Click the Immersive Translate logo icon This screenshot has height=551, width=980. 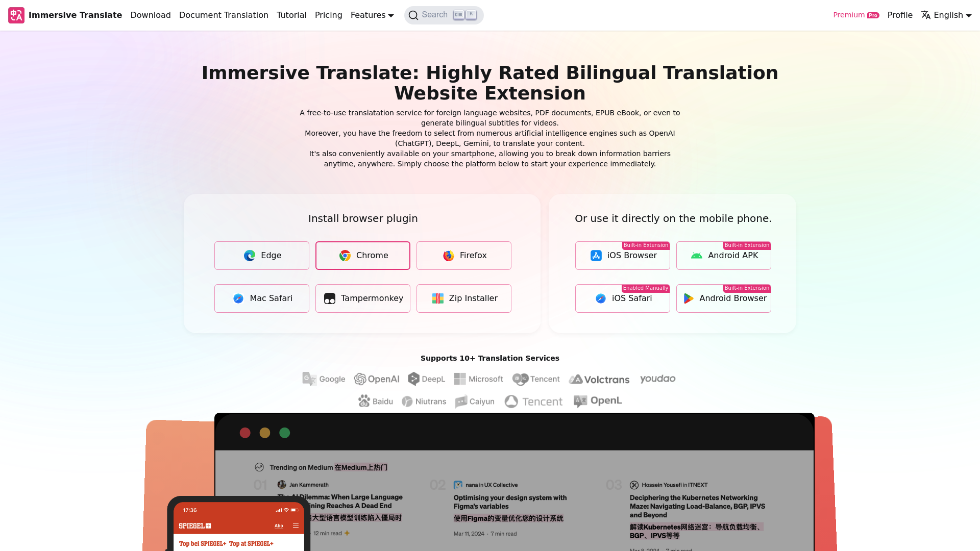pos(16,15)
